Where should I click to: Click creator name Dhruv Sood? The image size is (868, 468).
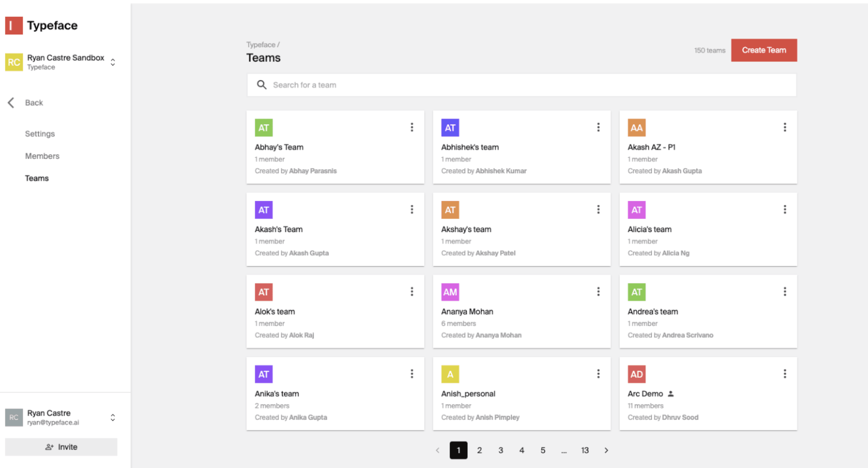pyautogui.click(x=680, y=417)
